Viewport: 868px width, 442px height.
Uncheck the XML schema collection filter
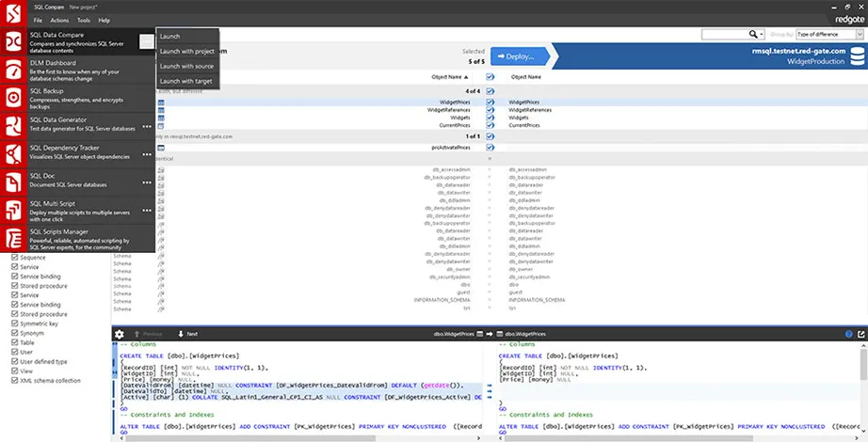pos(13,380)
